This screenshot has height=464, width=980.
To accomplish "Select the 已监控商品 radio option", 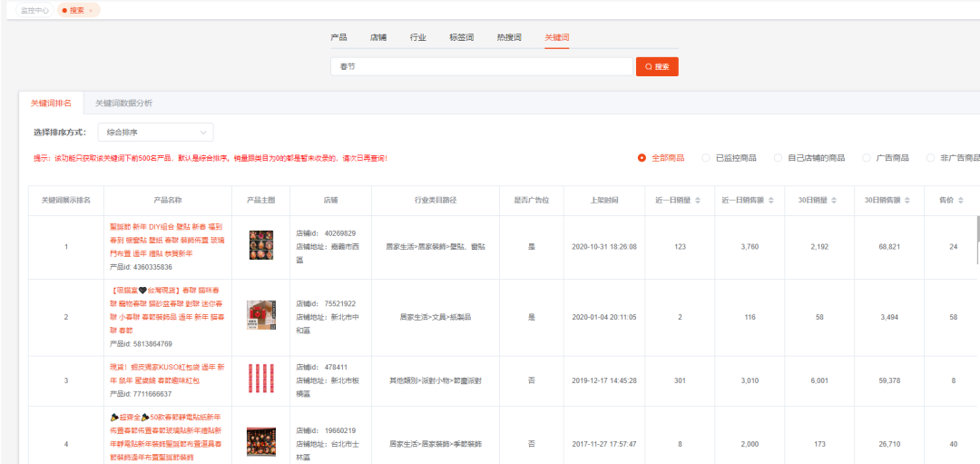I will tap(729, 158).
